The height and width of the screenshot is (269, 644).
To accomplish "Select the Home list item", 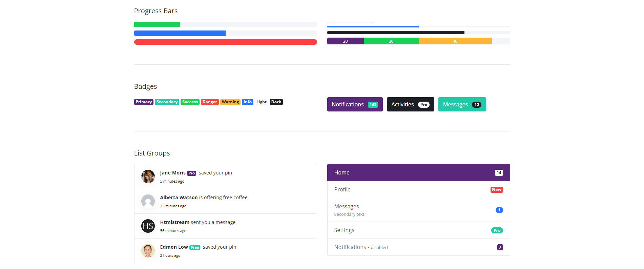I will coord(418,173).
